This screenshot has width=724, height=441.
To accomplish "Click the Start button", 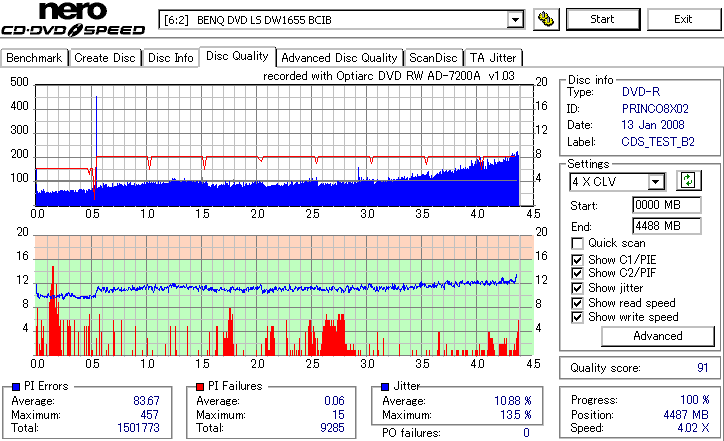I will click(x=603, y=19).
